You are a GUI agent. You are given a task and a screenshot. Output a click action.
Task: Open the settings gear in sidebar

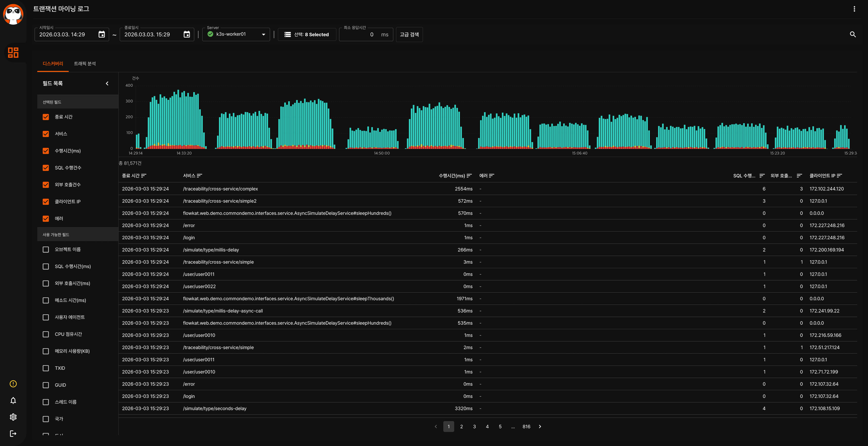tap(13, 417)
